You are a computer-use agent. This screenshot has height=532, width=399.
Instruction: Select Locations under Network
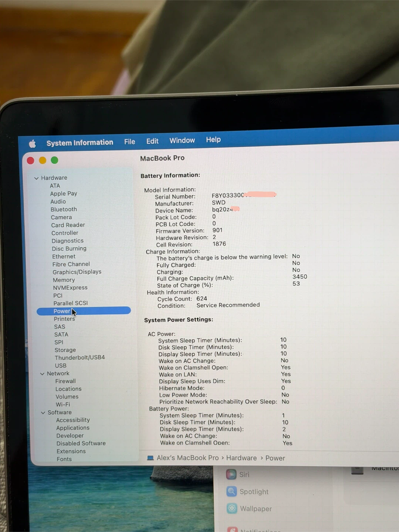click(x=68, y=389)
